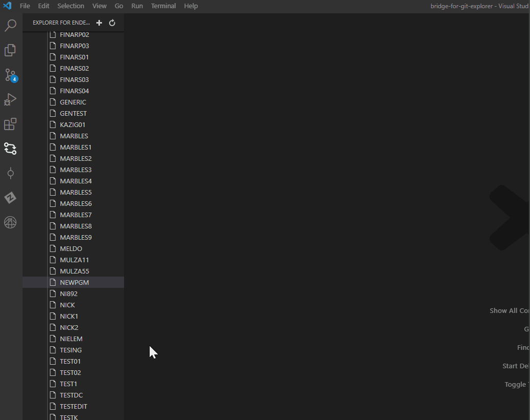This screenshot has height=420, width=530.
Task: Open the Extensions view
Action: pos(10,124)
